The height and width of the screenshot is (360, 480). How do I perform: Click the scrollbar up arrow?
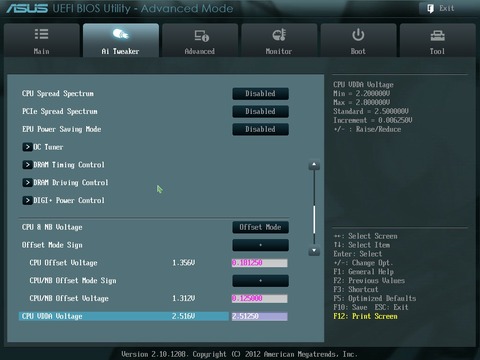[314, 165]
